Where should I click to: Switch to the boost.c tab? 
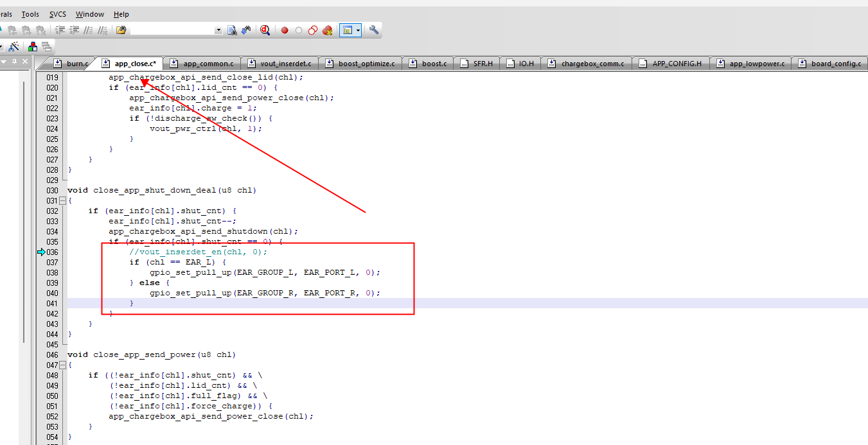click(428, 64)
